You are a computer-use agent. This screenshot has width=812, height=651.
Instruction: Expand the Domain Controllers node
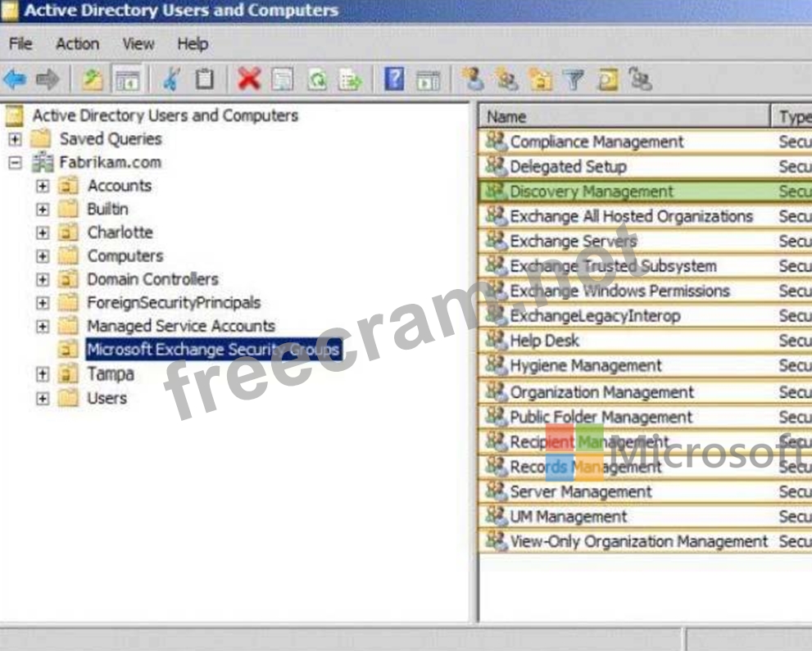coord(43,280)
